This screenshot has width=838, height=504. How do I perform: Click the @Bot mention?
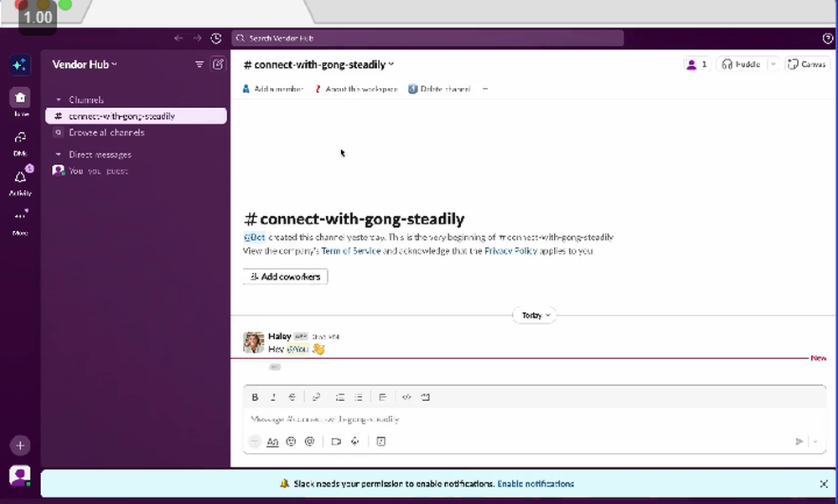(255, 237)
